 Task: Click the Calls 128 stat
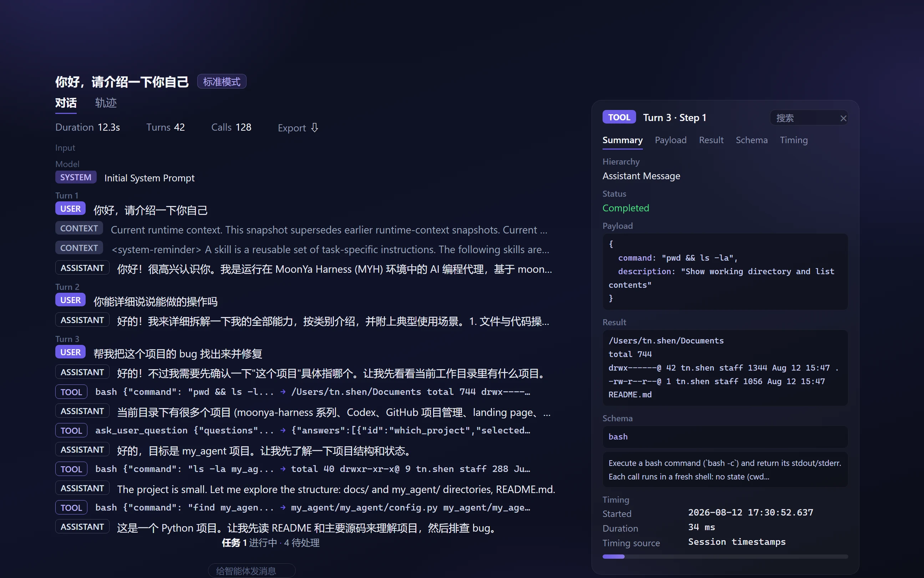(x=231, y=127)
